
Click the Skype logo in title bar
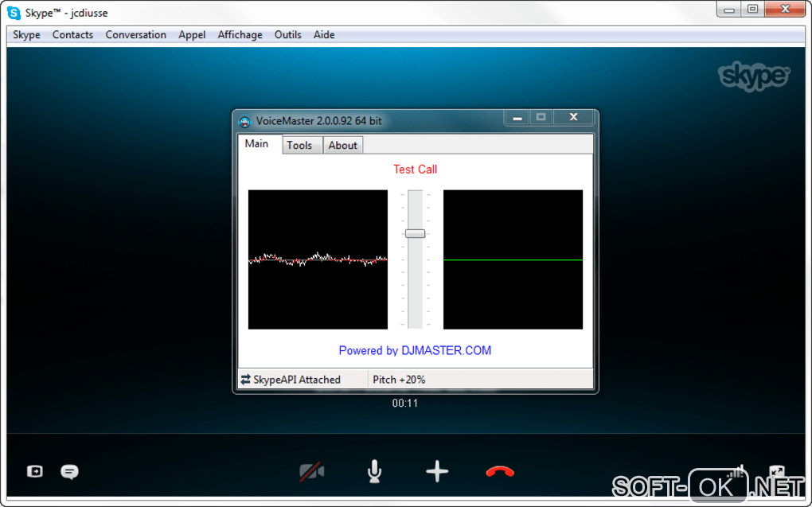(x=14, y=13)
